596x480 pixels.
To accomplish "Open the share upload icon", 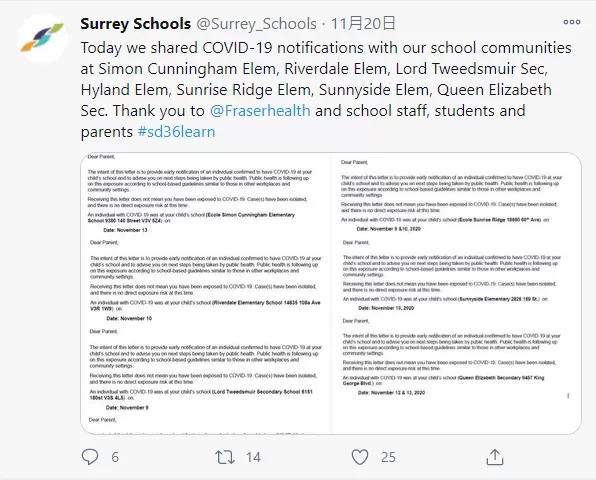I will [495, 456].
